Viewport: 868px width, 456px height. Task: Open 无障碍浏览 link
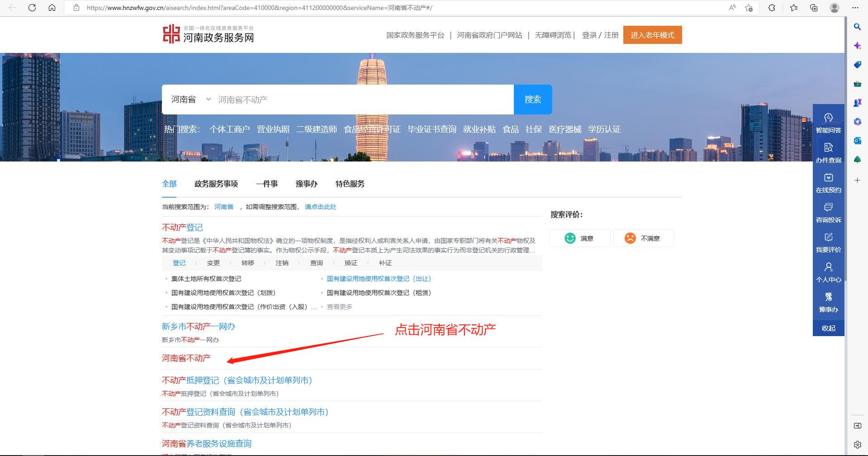553,35
